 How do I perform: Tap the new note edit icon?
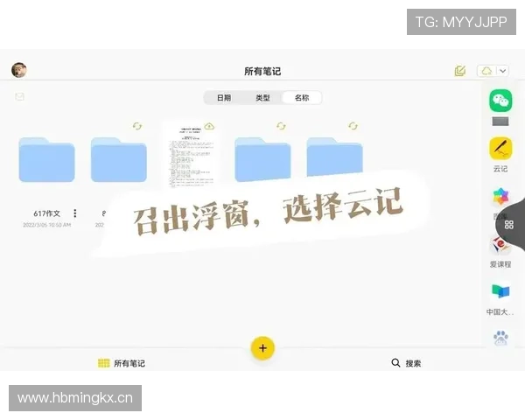(460, 71)
